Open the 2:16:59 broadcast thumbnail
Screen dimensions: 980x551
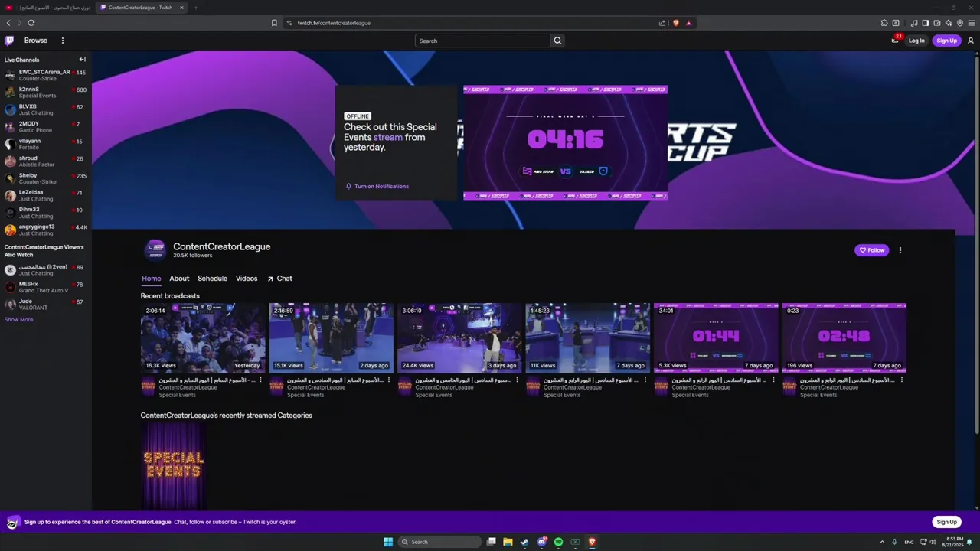coord(332,337)
